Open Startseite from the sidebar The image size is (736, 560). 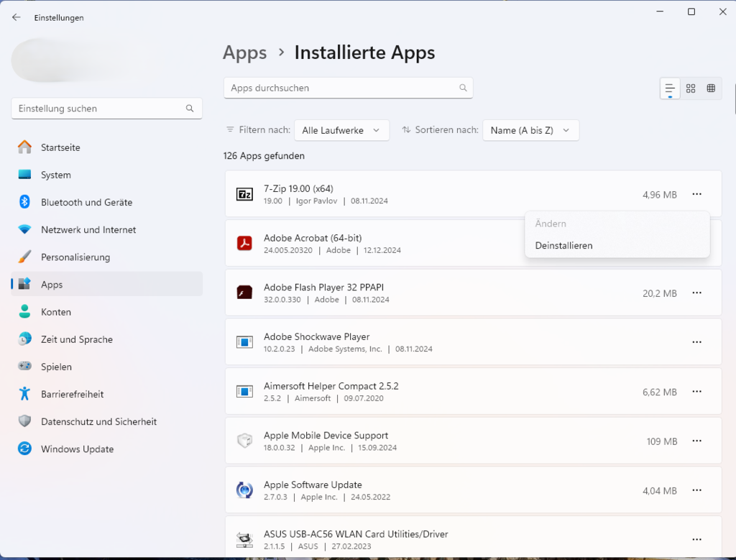point(107,147)
